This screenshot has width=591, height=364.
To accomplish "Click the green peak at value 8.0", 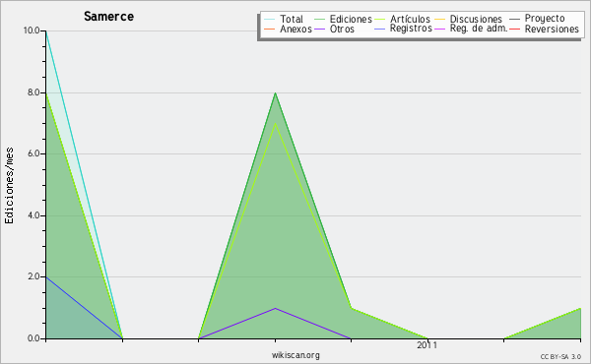I will (276, 93).
